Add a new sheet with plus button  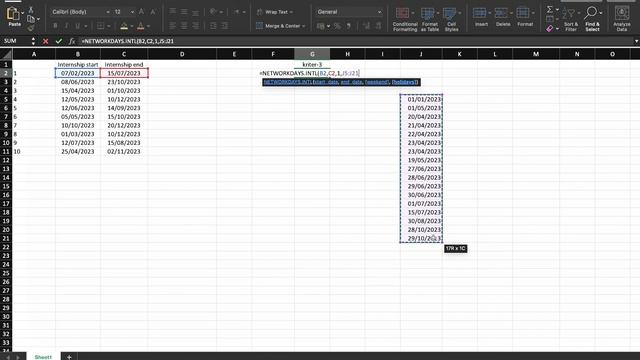coord(69,357)
